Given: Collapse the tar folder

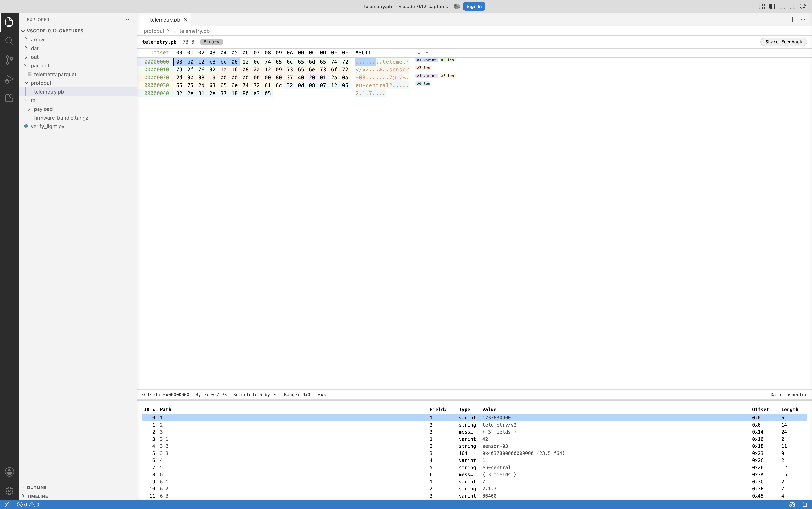Looking at the screenshot, I should coord(78,100).
